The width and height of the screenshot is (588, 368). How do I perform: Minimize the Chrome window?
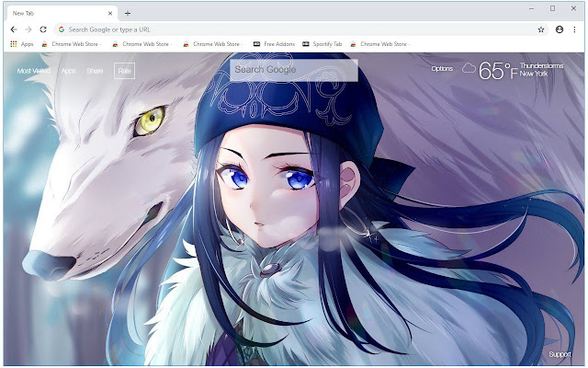[x=531, y=8]
